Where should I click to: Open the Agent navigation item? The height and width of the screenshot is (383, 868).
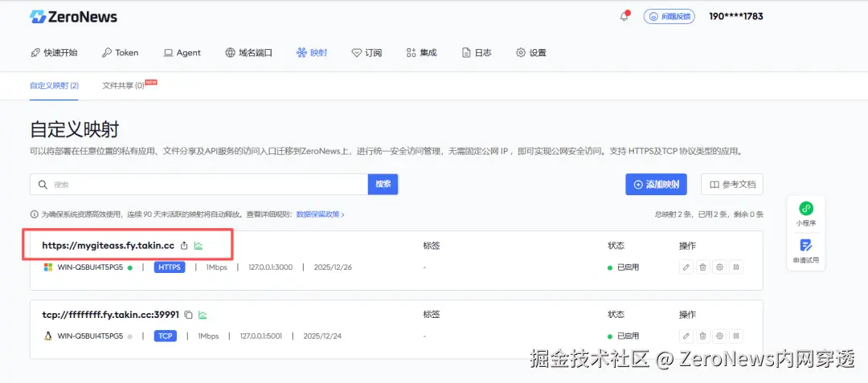tap(182, 52)
